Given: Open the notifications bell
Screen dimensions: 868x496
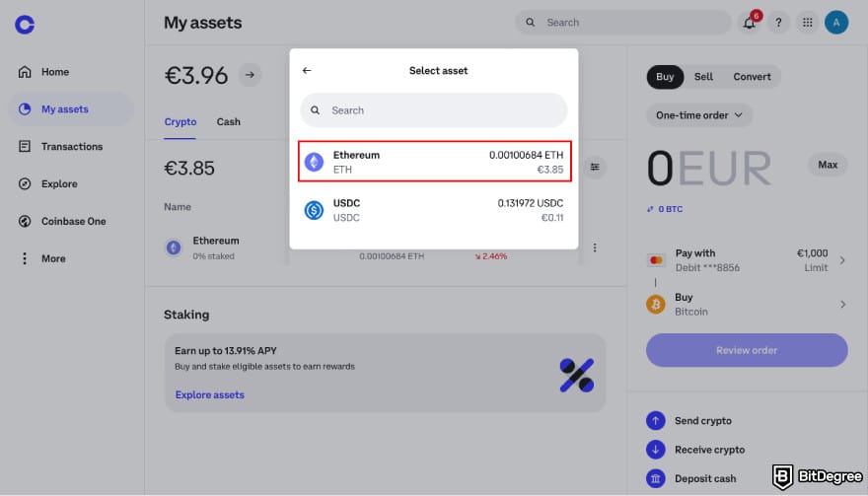Looking at the screenshot, I should (750, 23).
